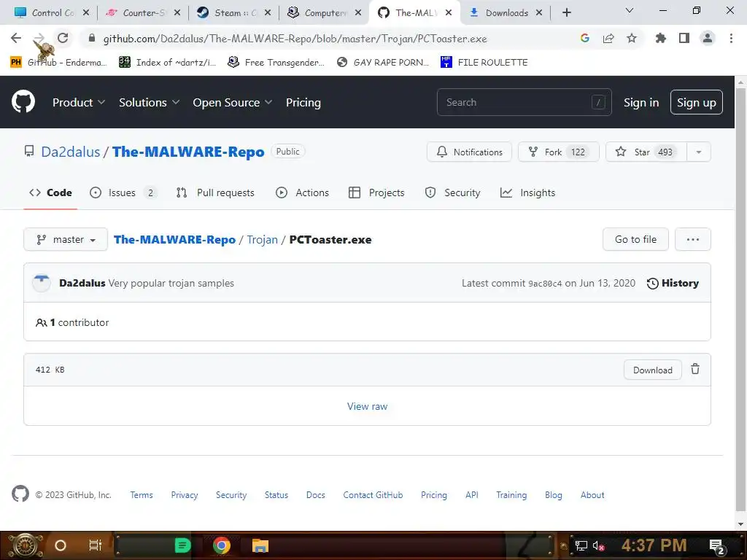Open the Insights repository tab
The width and height of the screenshot is (747, 560).
point(528,192)
